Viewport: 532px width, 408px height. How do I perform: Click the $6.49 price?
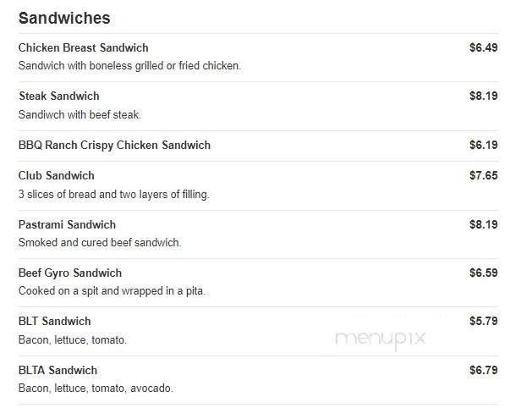(483, 47)
